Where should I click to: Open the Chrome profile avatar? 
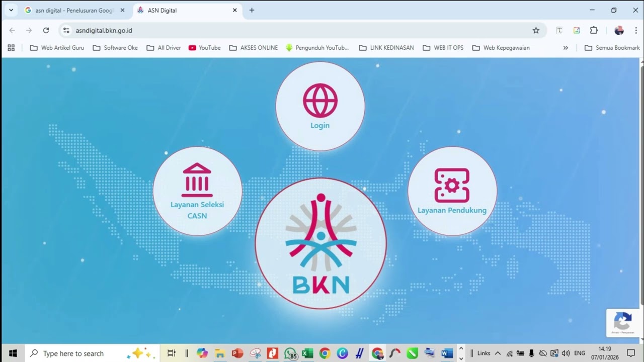coord(619,30)
